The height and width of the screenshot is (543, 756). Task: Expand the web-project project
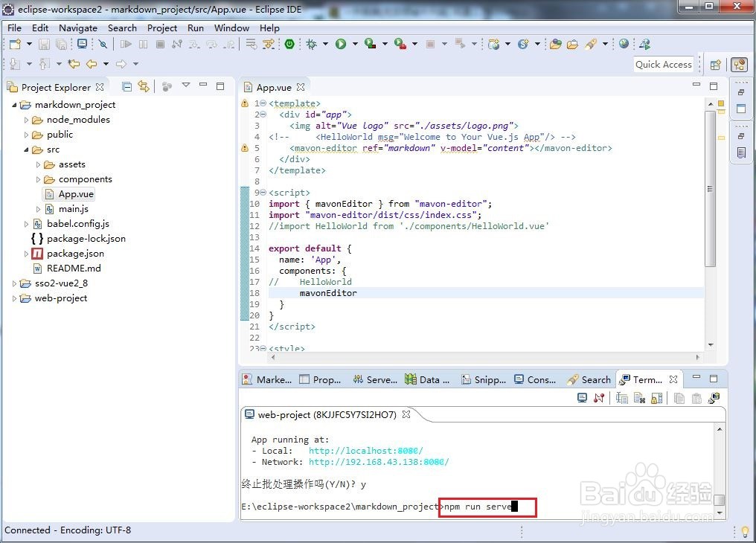(x=14, y=299)
